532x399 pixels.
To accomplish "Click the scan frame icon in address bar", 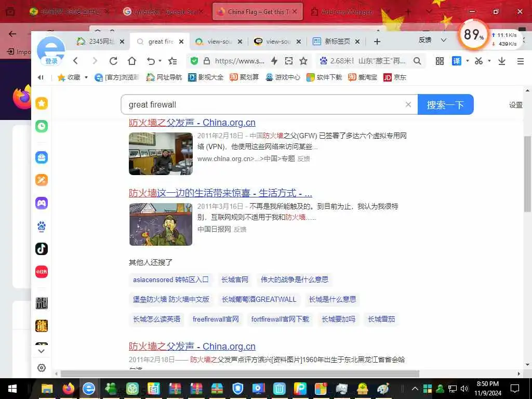I will click(289, 61).
